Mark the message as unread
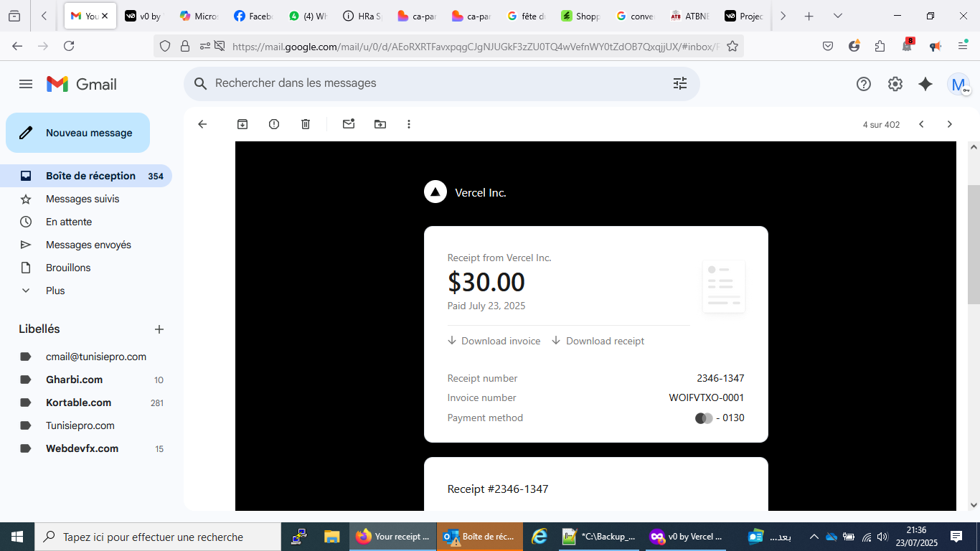The width and height of the screenshot is (980, 551). [349, 124]
